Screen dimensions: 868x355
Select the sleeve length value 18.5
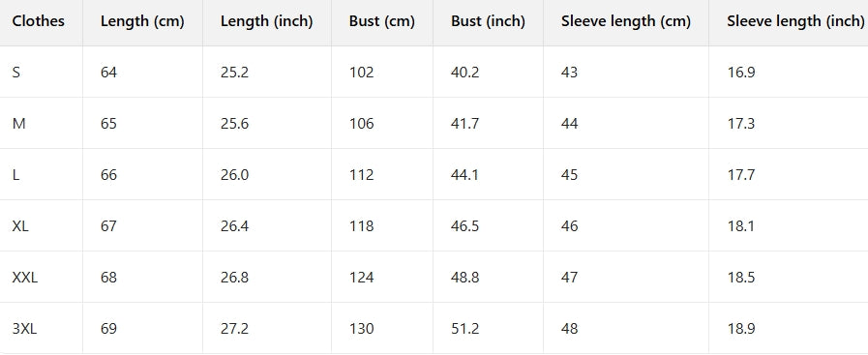741,277
